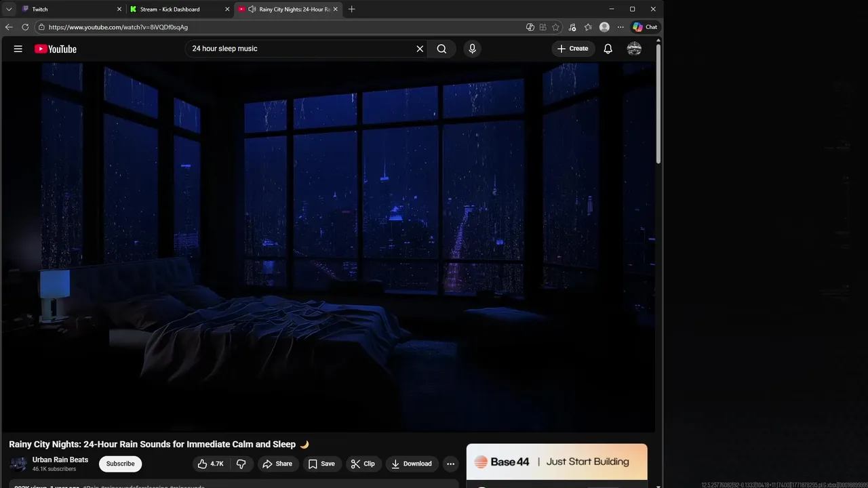Open browser Settings and more menu
868x488 pixels.
coord(620,27)
